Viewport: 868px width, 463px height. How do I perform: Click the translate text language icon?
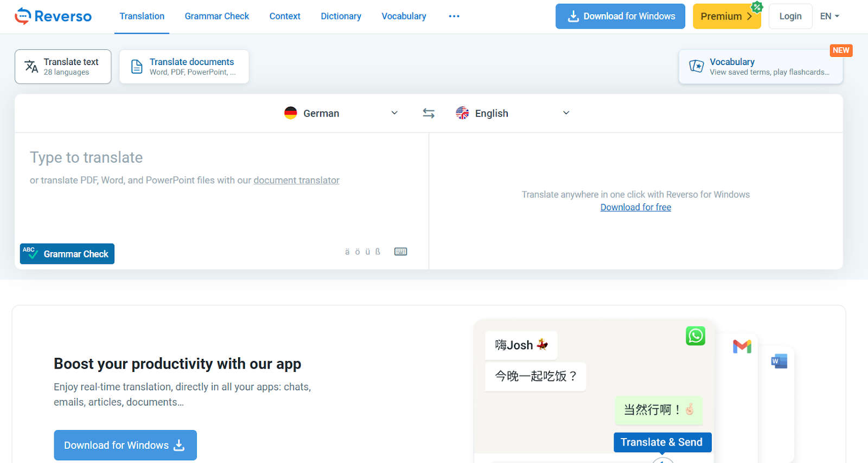click(31, 67)
